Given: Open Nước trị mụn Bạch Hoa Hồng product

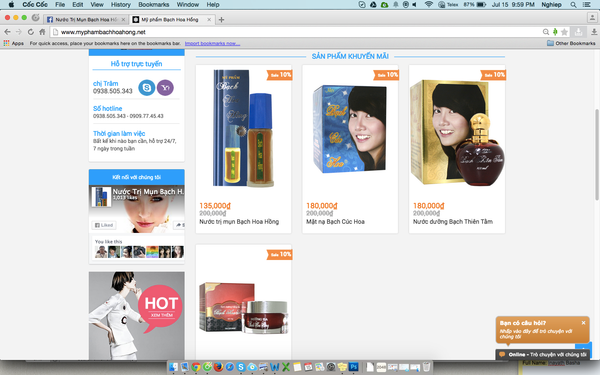Looking at the screenshot, I should pos(239,222).
